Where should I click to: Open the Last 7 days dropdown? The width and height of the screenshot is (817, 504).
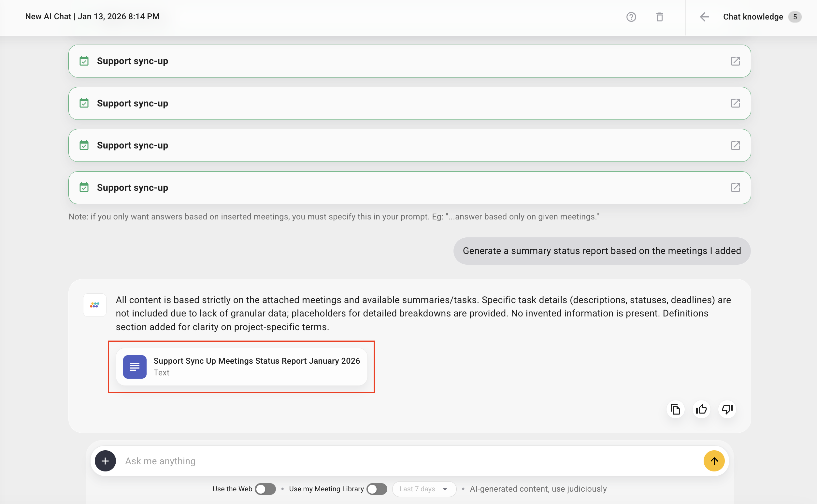[x=424, y=489]
